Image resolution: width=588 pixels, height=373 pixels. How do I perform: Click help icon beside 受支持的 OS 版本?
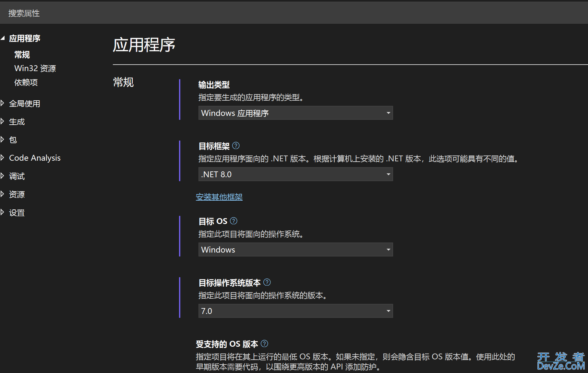click(x=264, y=343)
